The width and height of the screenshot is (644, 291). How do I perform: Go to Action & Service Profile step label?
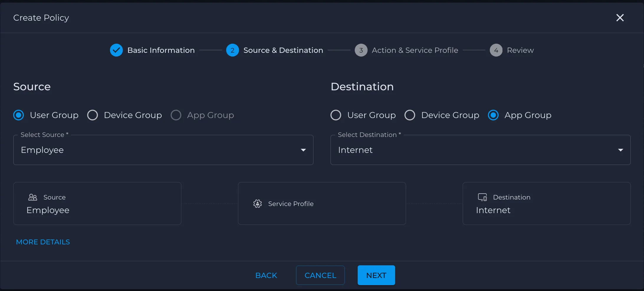click(415, 50)
